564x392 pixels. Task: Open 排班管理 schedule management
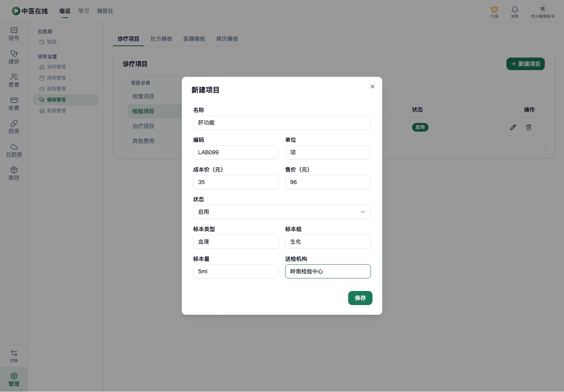coord(65,78)
